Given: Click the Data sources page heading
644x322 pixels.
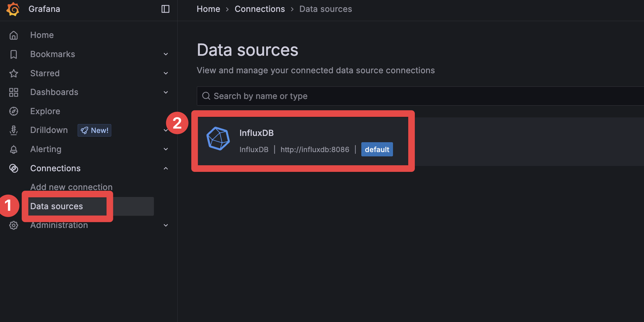Looking at the screenshot, I should pos(247,50).
